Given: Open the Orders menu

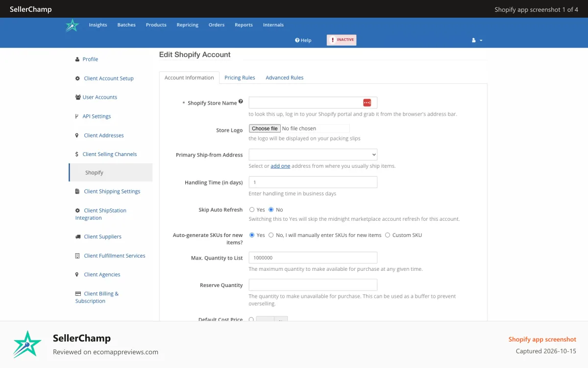Looking at the screenshot, I should 217,25.
